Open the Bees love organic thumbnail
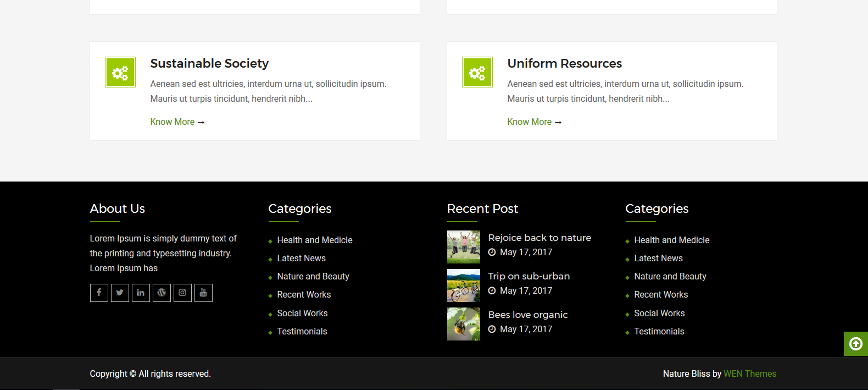The height and width of the screenshot is (390, 868). click(463, 324)
